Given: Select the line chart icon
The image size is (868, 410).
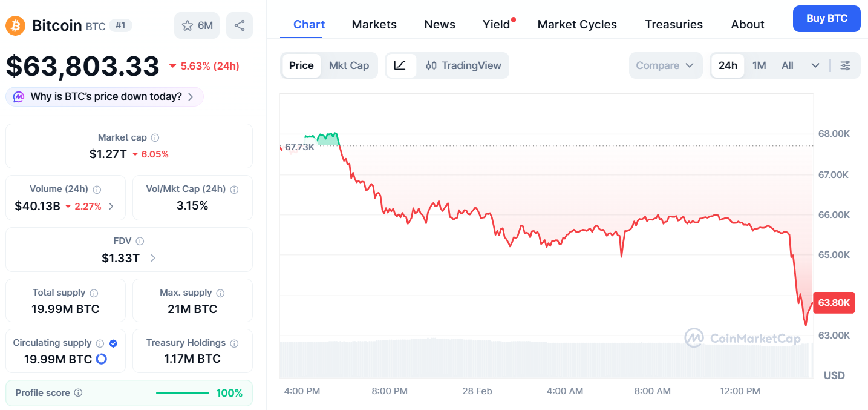Looking at the screenshot, I should [400, 65].
